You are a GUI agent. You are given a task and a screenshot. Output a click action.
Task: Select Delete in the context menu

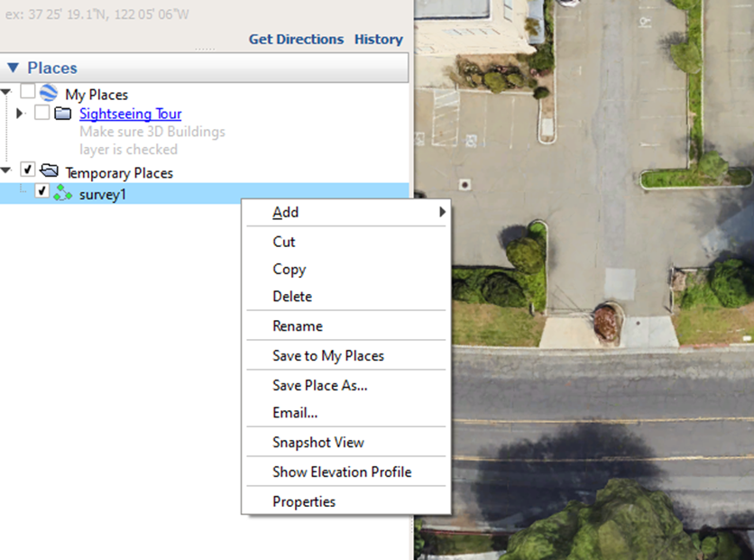pyautogui.click(x=345, y=296)
